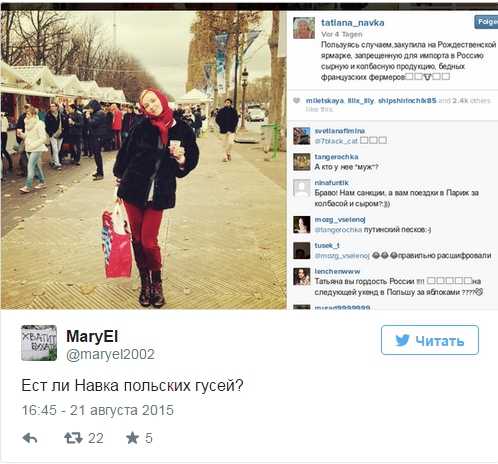Screen dimensions: 498x464
Task: Click the retweet icon under the tweet
Action: 73,438
